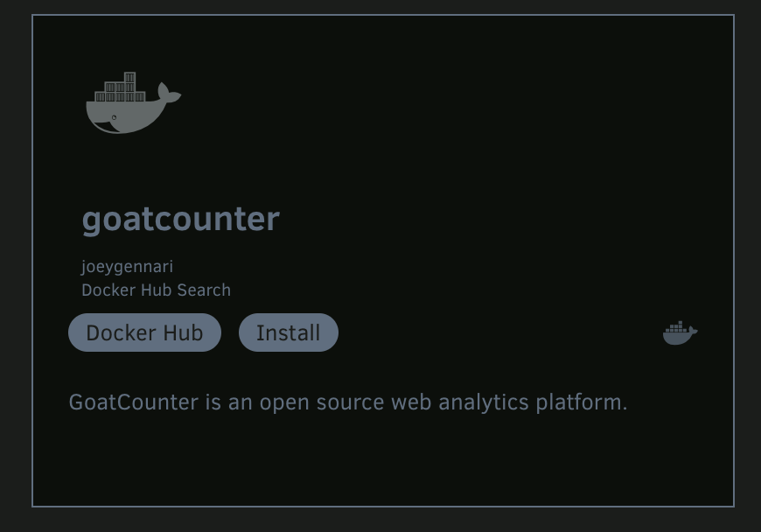Click the small Docker whale icon at right

680,332
